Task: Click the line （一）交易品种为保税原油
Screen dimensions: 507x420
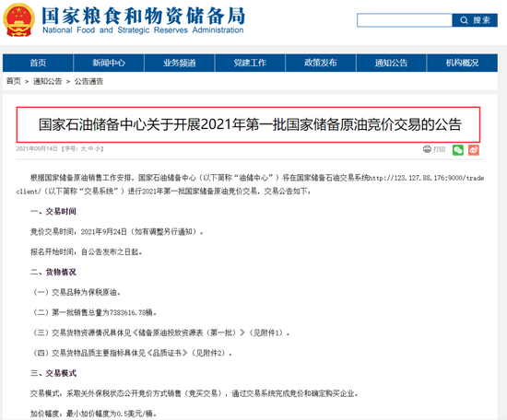Action: (77, 292)
